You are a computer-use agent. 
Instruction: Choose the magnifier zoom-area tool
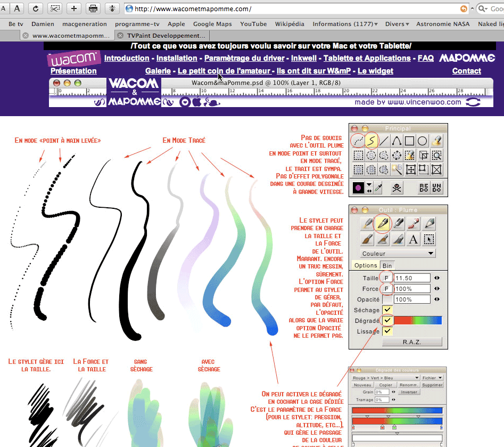click(x=436, y=156)
